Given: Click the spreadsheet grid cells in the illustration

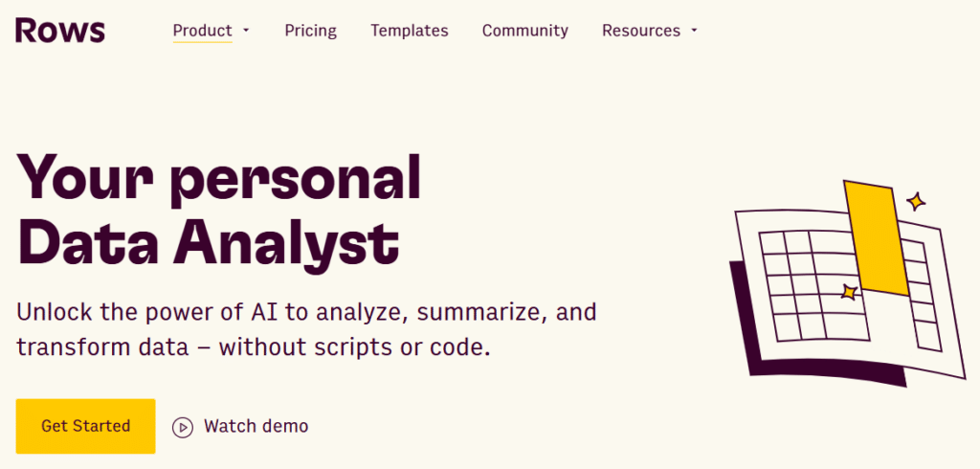Looking at the screenshot, I should coord(813,286).
